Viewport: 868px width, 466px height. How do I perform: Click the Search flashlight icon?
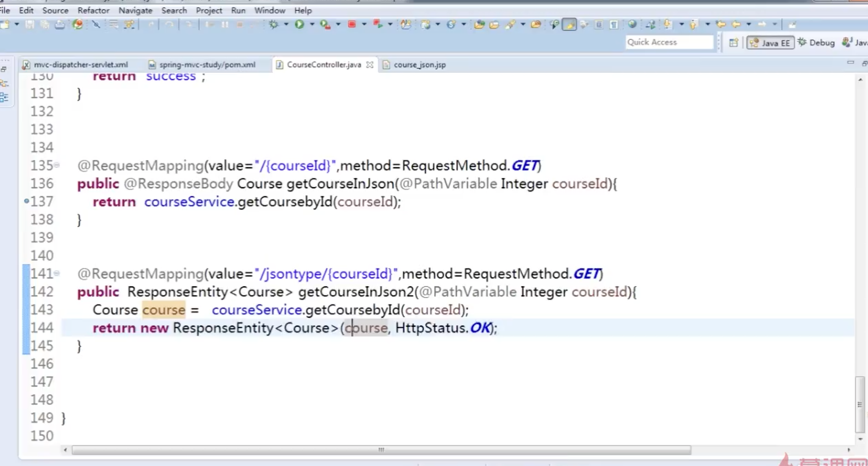click(x=510, y=25)
